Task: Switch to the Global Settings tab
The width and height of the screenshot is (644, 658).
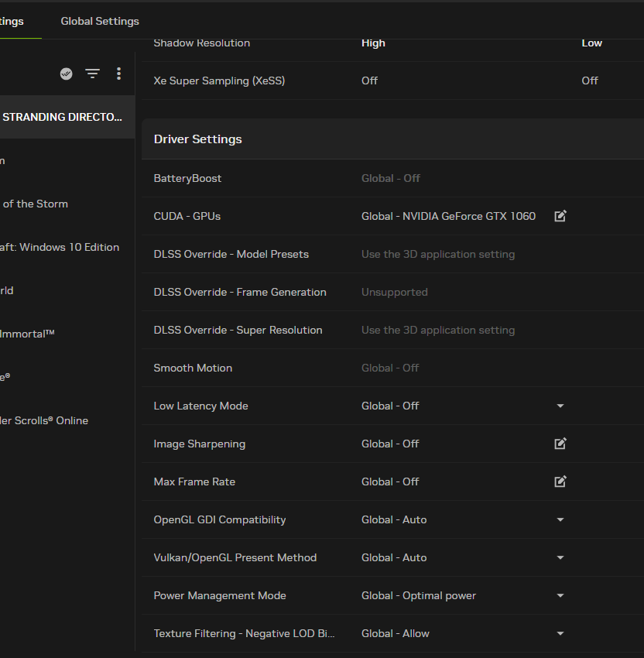Action: pos(100,21)
